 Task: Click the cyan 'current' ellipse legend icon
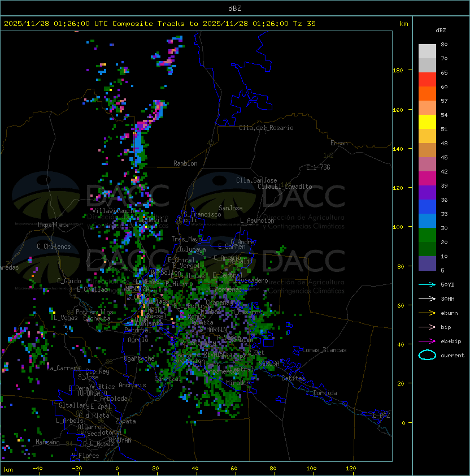(427, 355)
